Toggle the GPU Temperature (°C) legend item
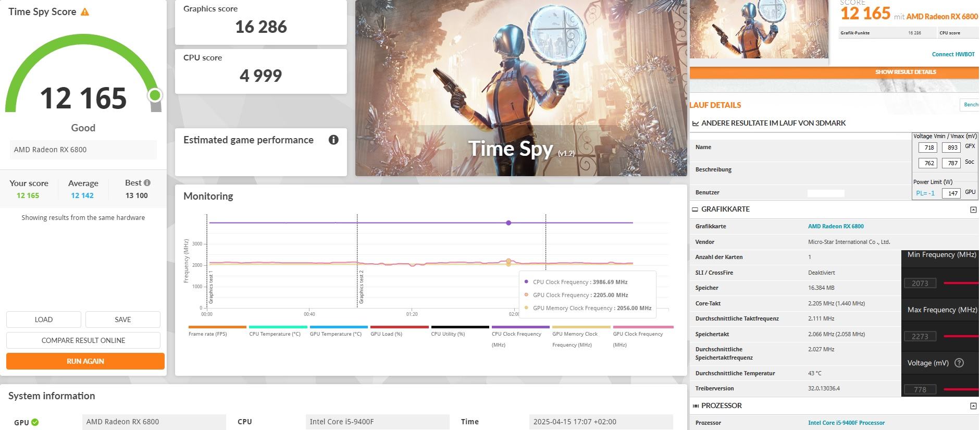 [339, 331]
